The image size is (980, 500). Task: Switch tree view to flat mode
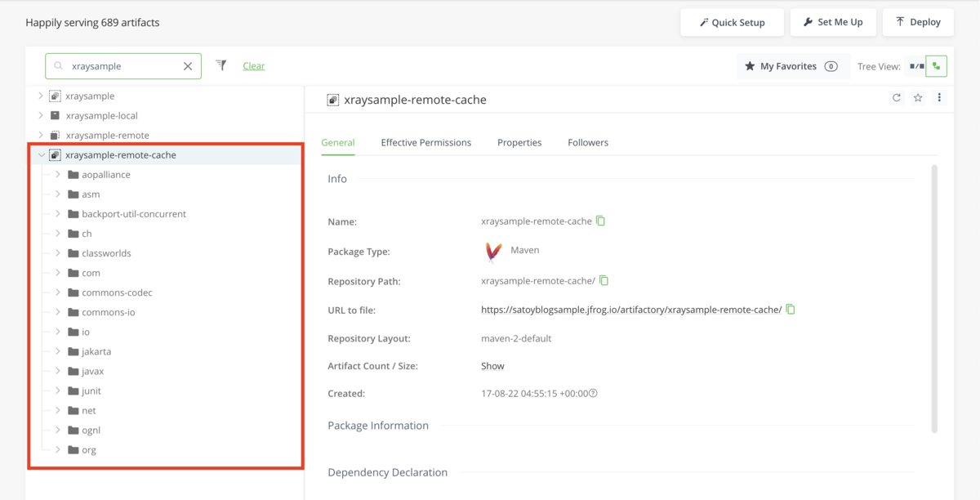pyautogui.click(x=917, y=66)
